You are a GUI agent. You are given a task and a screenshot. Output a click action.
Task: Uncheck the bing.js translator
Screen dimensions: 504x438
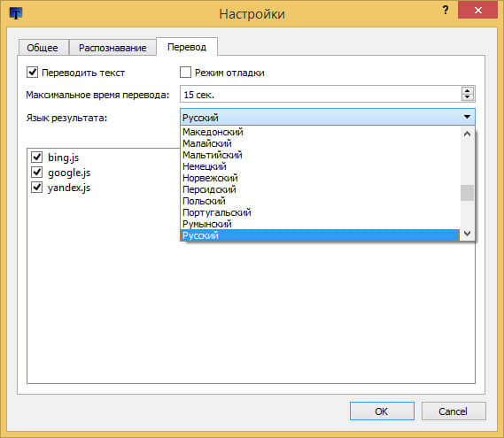[36, 157]
